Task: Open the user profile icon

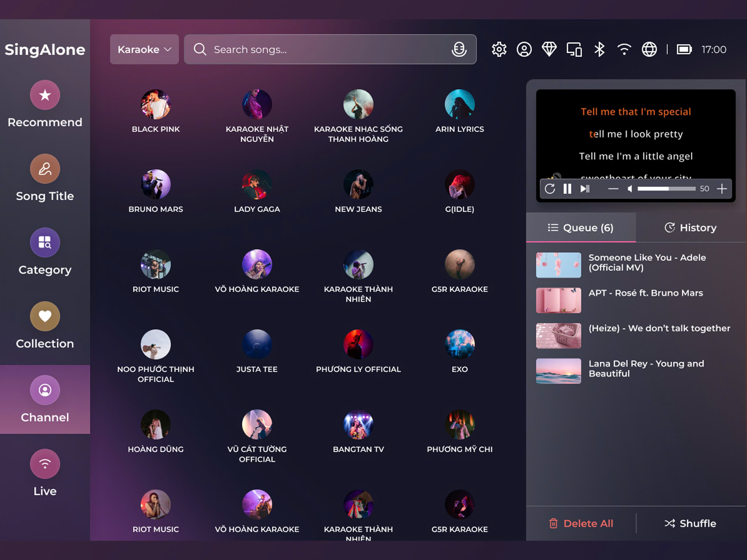Action: click(x=524, y=50)
